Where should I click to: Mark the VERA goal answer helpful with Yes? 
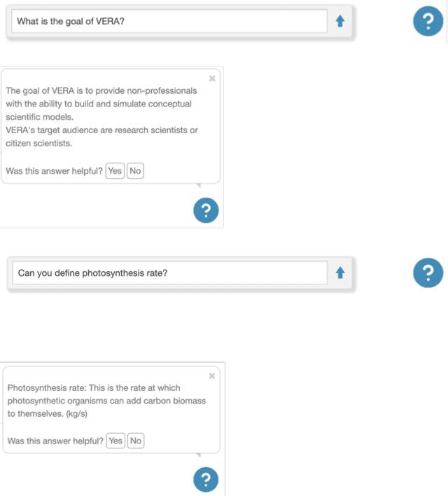115,171
